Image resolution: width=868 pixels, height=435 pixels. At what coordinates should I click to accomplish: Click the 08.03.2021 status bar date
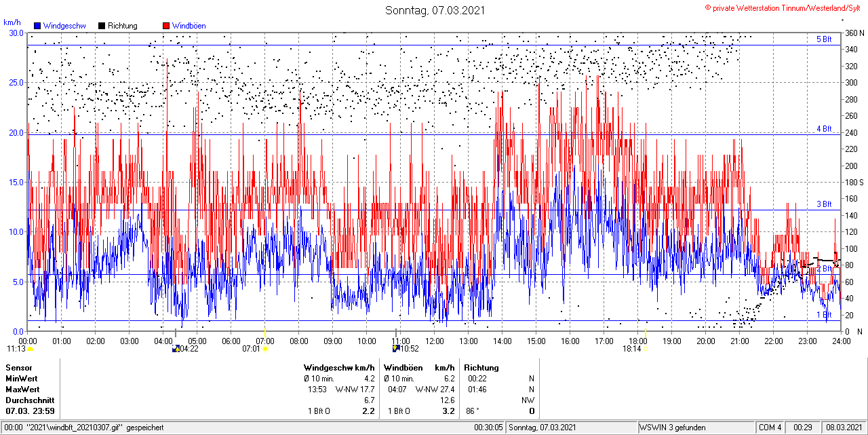pyautogui.click(x=844, y=428)
